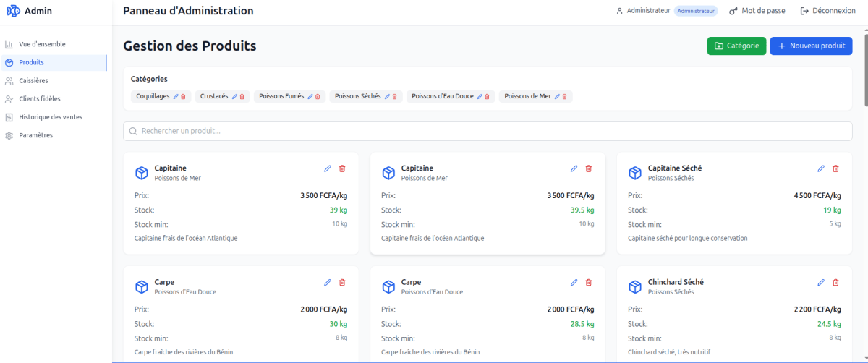Click the blue Administrateur badge

696,11
